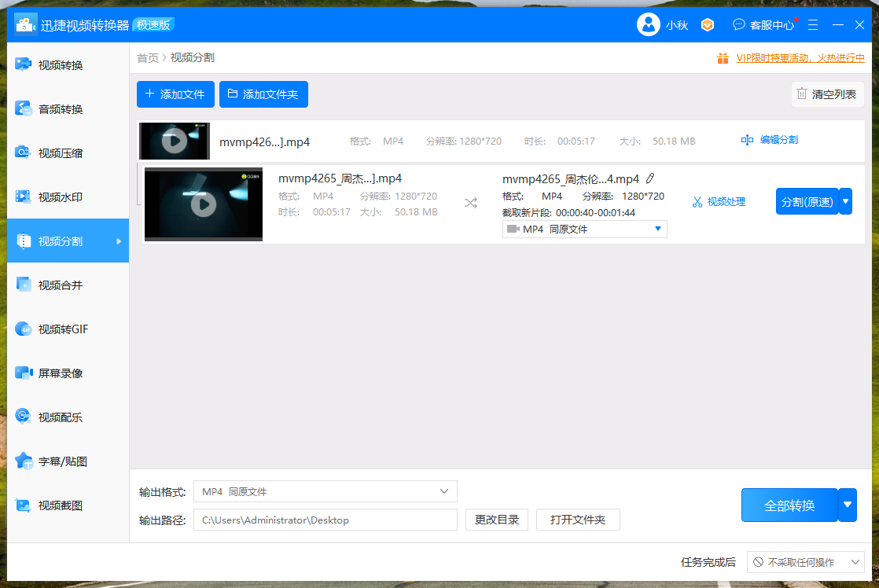Click the 编辑分割 split editor icon
Screen dimensions: 879x588
point(747,140)
